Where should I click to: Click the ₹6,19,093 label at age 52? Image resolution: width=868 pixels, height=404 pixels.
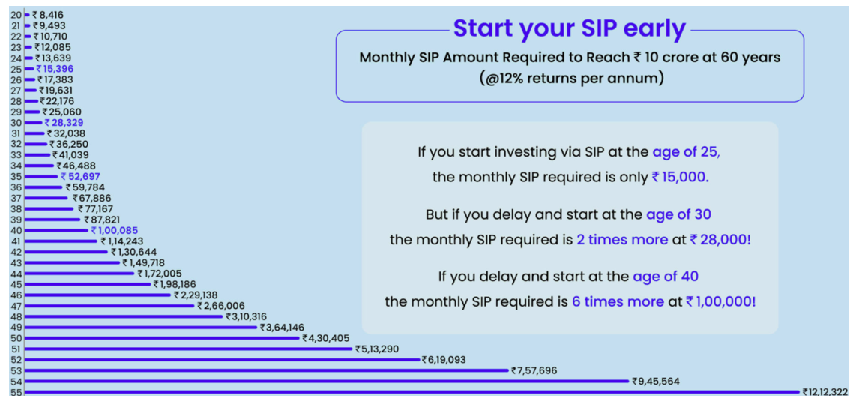point(444,360)
